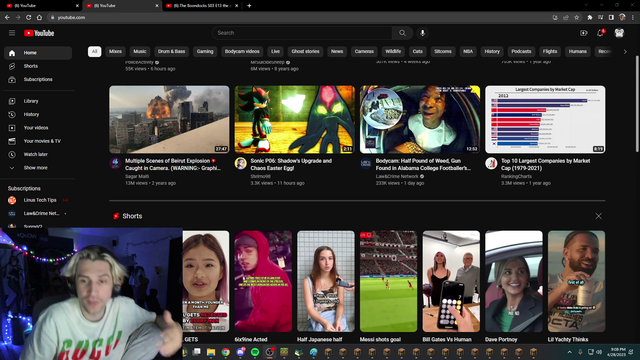Screen dimensions: 640x360
Task: Open the Messi shots goal short
Action: tap(388, 281)
